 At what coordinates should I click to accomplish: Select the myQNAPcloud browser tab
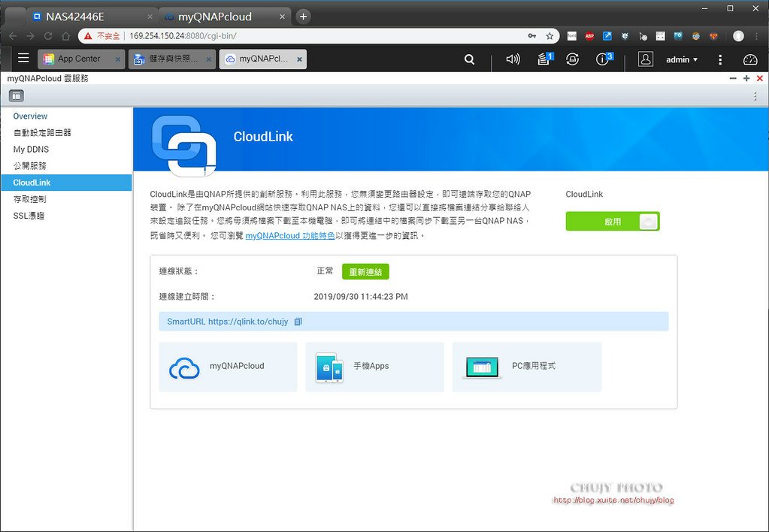(225, 17)
